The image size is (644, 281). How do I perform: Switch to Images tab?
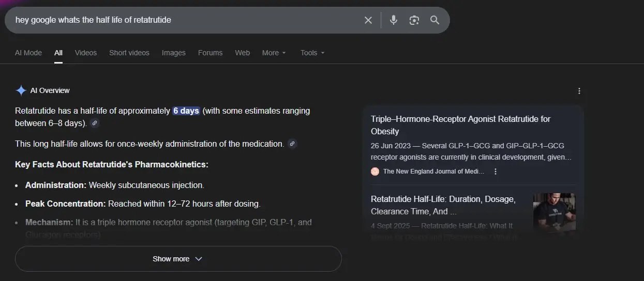pos(174,53)
